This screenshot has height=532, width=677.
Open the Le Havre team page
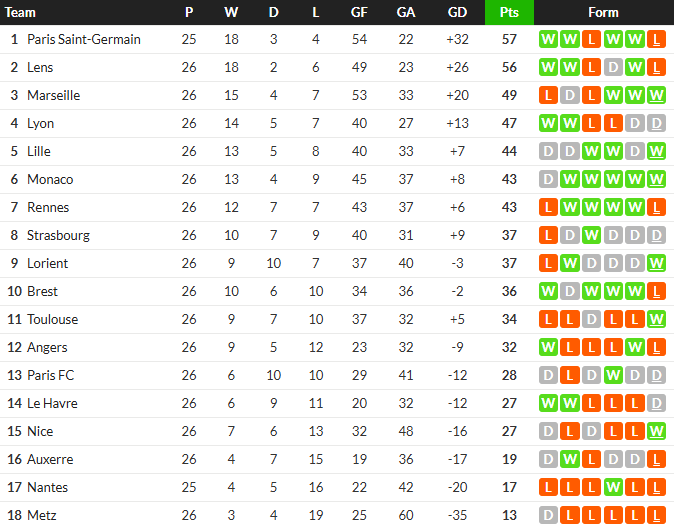[52, 404]
